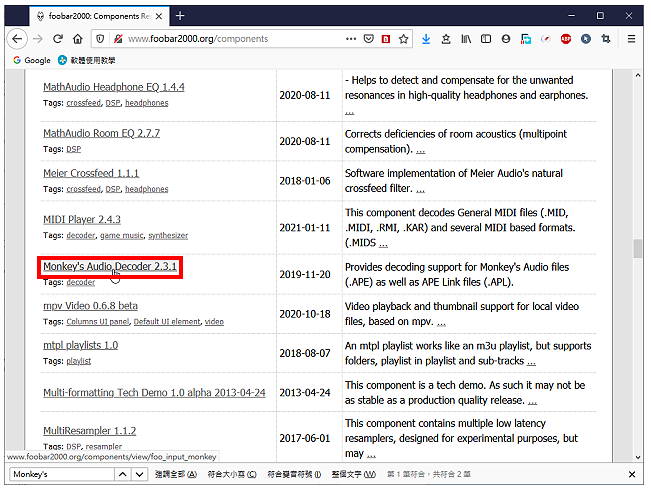Click the find bar field containing Monkey's
The height and width of the screenshot is (493, 651).
coord(62,474)
